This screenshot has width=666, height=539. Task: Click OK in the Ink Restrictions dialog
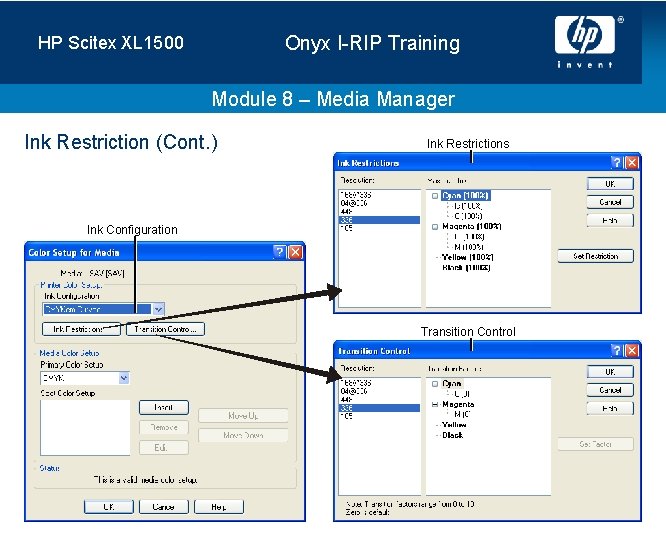610,183
